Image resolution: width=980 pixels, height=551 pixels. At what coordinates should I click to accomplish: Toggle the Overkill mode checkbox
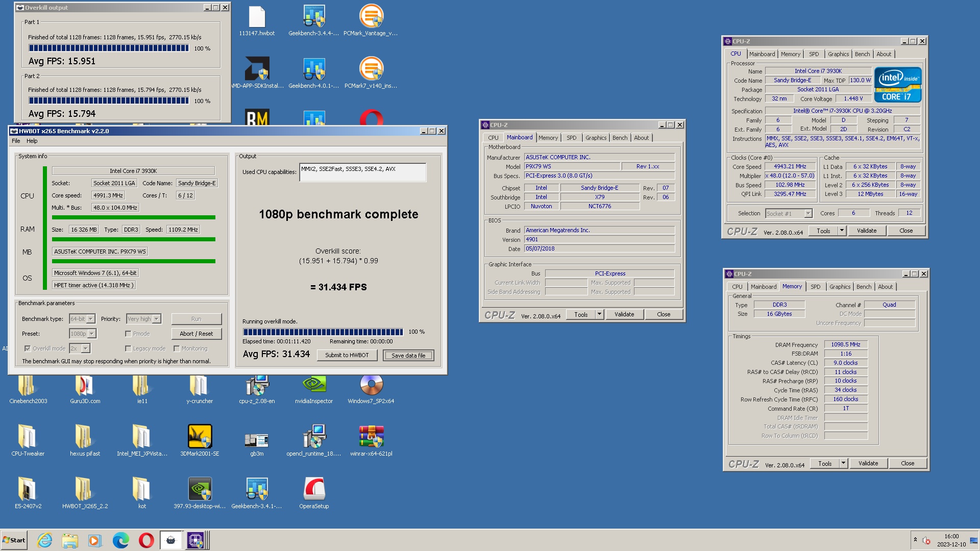[28, 348]
